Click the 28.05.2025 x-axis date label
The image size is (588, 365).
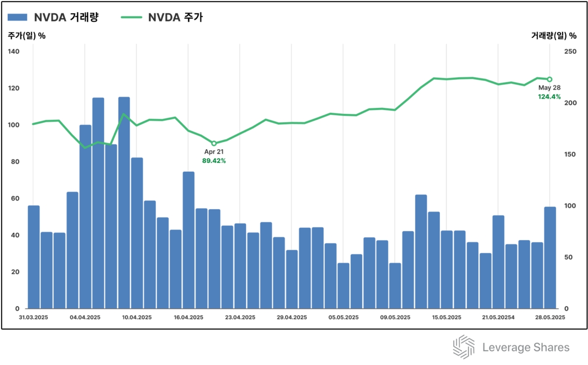click(550, 317)
